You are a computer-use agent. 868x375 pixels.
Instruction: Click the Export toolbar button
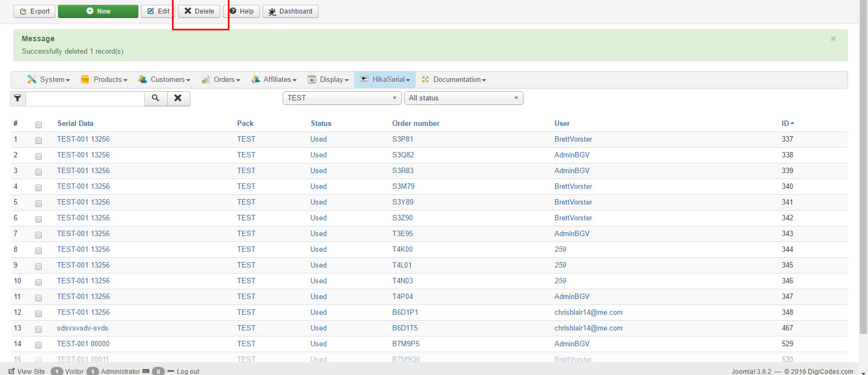point(35,11)
